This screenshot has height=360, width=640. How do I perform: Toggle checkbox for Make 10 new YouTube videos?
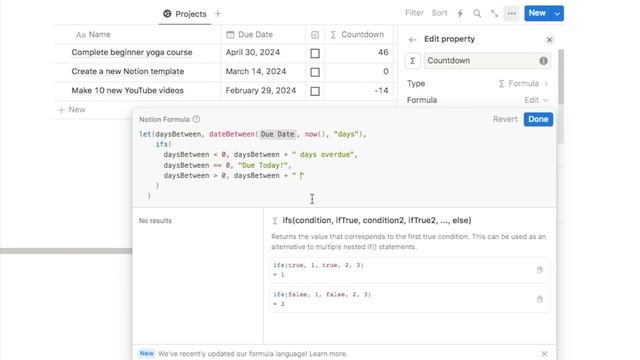coord(315,91)
